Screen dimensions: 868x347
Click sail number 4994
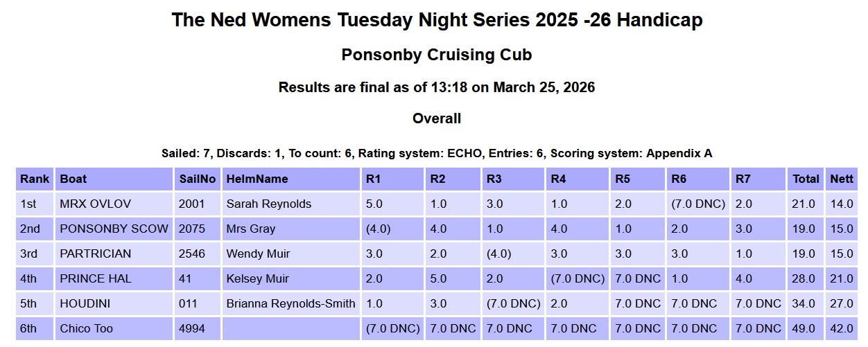[x=192, y=328]
